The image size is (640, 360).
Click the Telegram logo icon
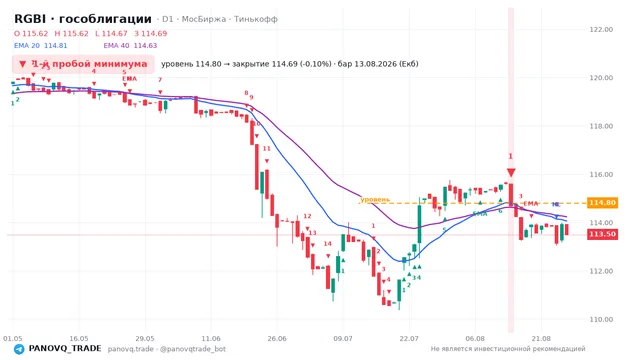[19, 349]
